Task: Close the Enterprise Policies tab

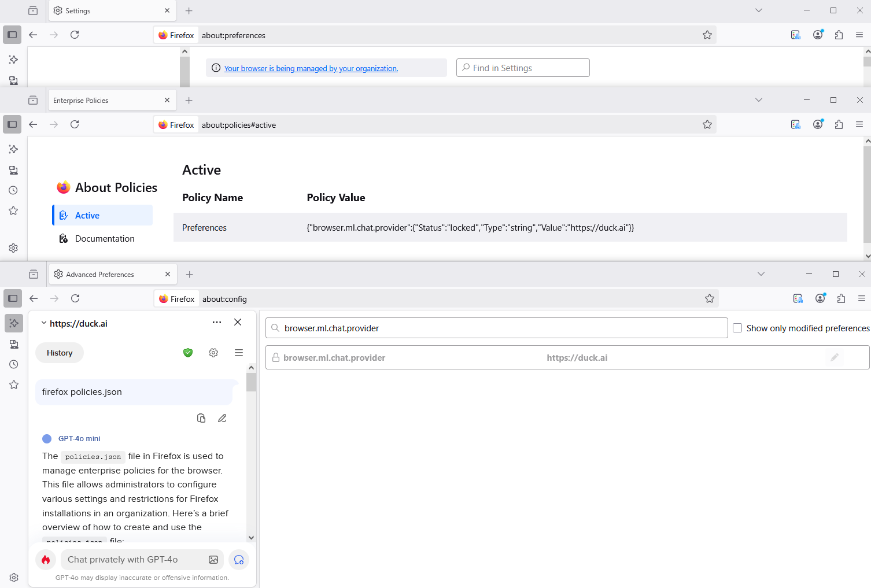Action: point(167,100)
